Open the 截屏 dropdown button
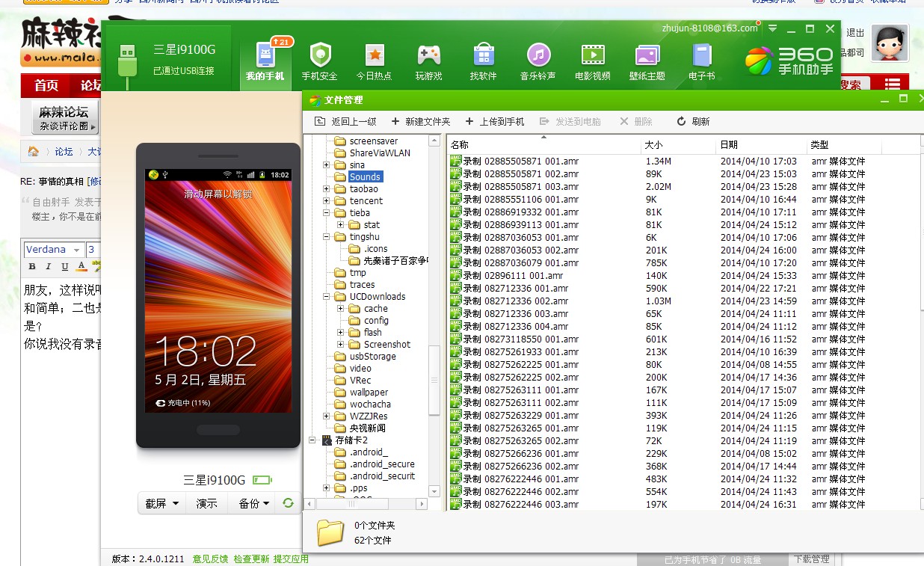 162,503
